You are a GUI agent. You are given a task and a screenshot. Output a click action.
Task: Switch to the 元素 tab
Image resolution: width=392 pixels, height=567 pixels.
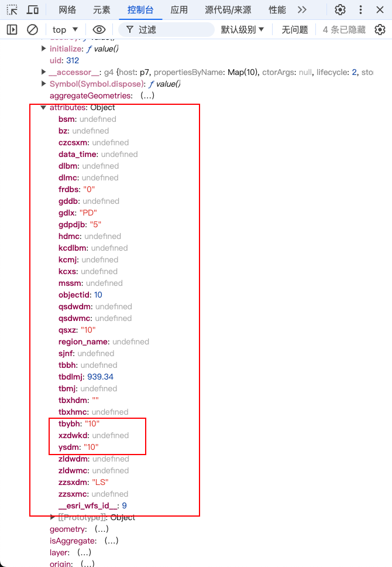tap(101, 10)
